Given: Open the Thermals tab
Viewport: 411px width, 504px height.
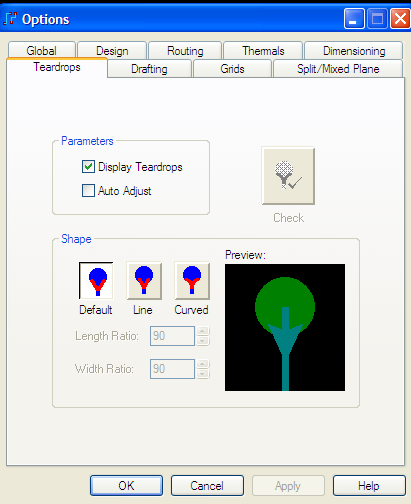Looking at the screenshot, I should tap(263, 51).
